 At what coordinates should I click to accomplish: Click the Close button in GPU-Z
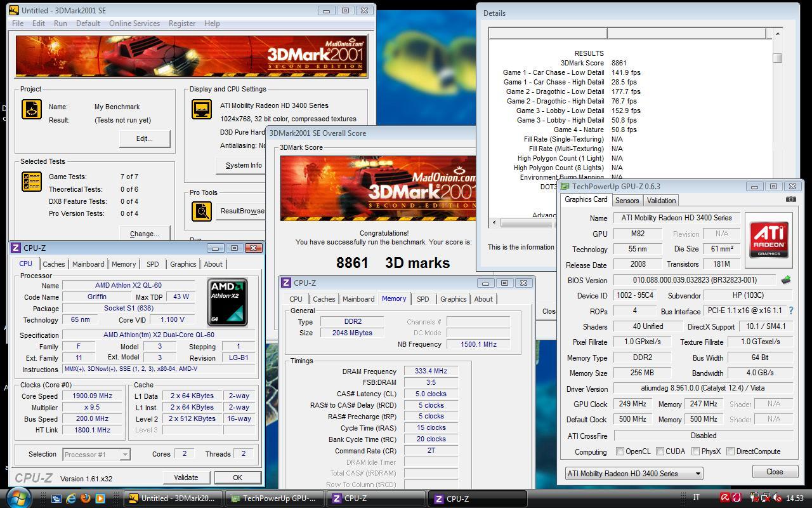point(775,472)
